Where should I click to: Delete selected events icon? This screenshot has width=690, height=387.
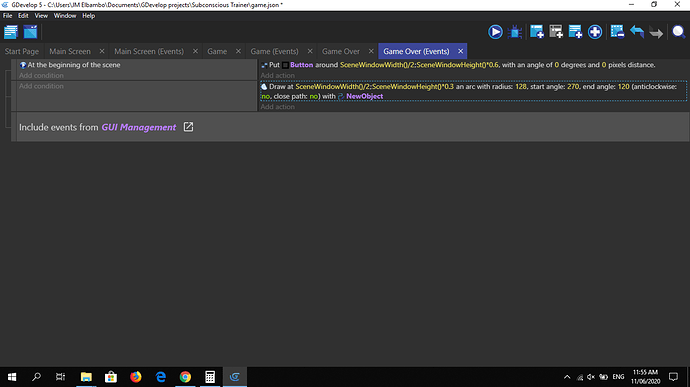pos(617,32)
